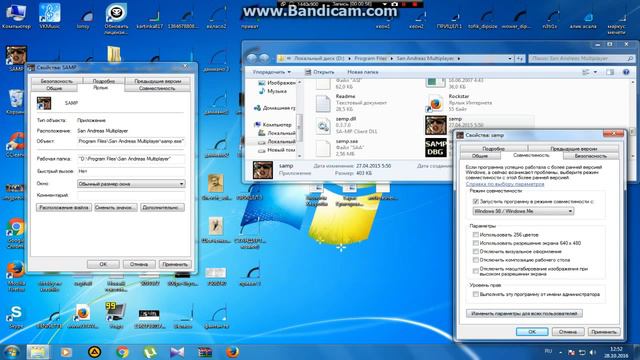Click the Target field in SAMP properties
This screenshot has height=360, width=640.
coord(131,141)
